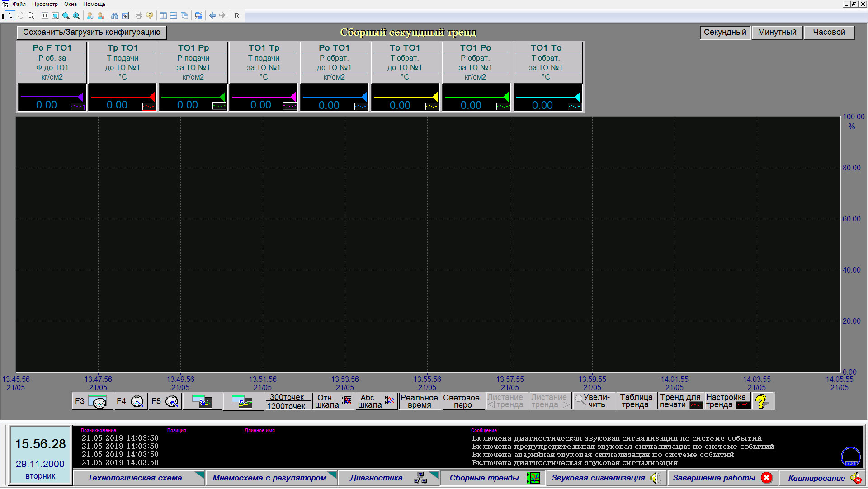
Task: Click Сохранить/Загрузить конфигурацию button
Action: pyautogui.click(x=92, y=32)
